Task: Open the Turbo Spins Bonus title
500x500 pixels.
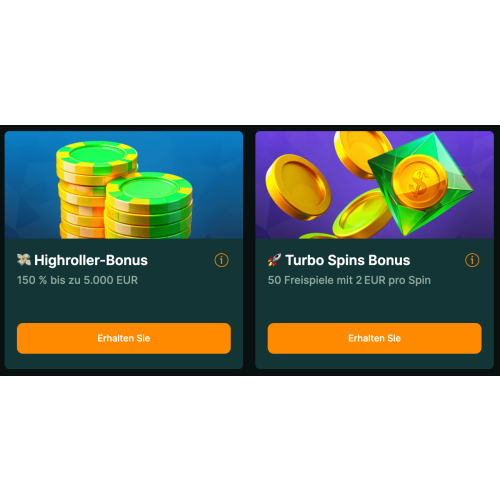Action: [348, 260]
